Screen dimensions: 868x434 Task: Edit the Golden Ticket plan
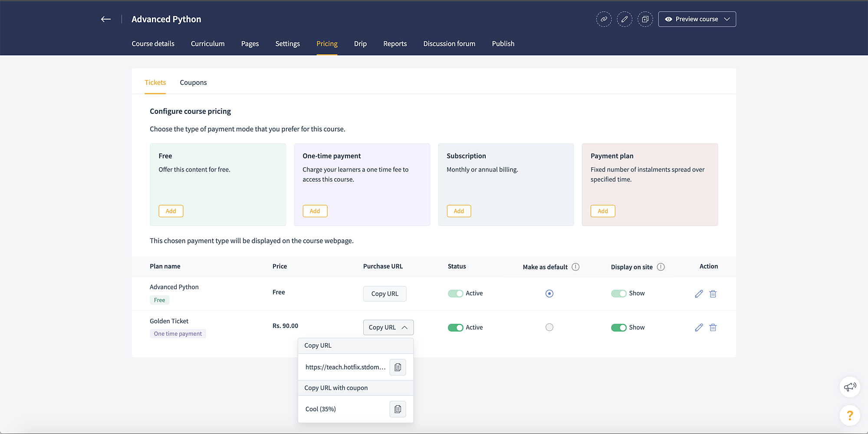pos(699,328)
